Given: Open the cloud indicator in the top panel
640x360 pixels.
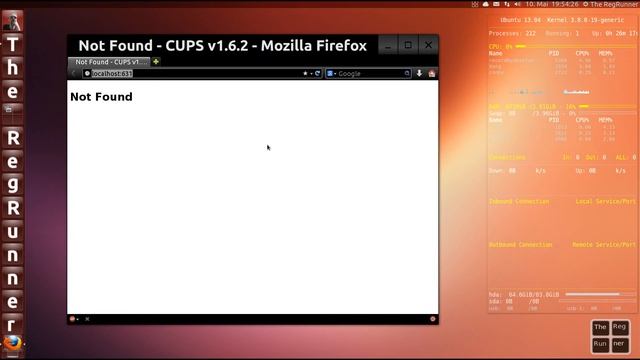Looking at the screenshot, I should 486,4.
